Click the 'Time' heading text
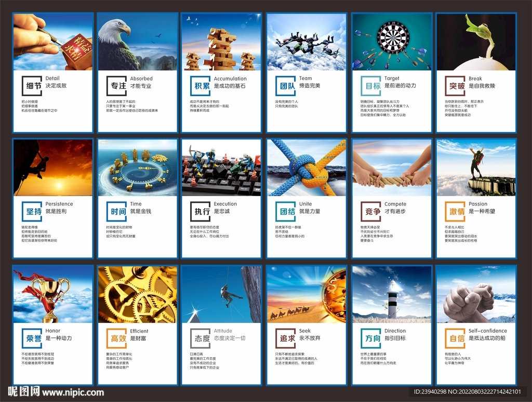Image resolution: width=532 pixels, height=402 pixels. tap(136, 204)
